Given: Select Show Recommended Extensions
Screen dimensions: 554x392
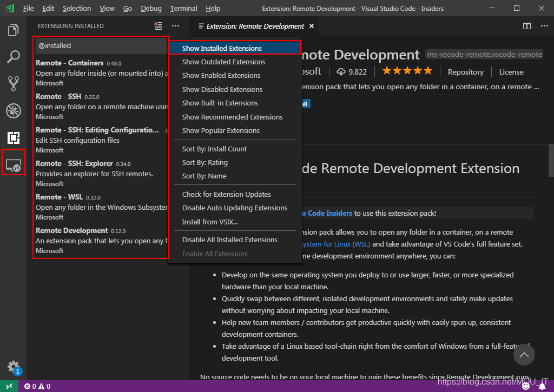Looking at the screenshot, I should tap(235, 117).
